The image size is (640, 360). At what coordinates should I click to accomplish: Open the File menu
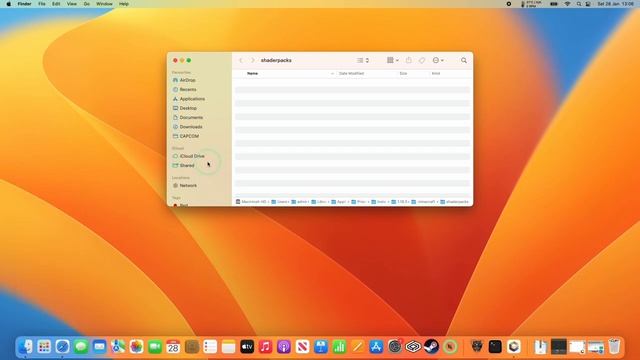[x=42, y=4]
